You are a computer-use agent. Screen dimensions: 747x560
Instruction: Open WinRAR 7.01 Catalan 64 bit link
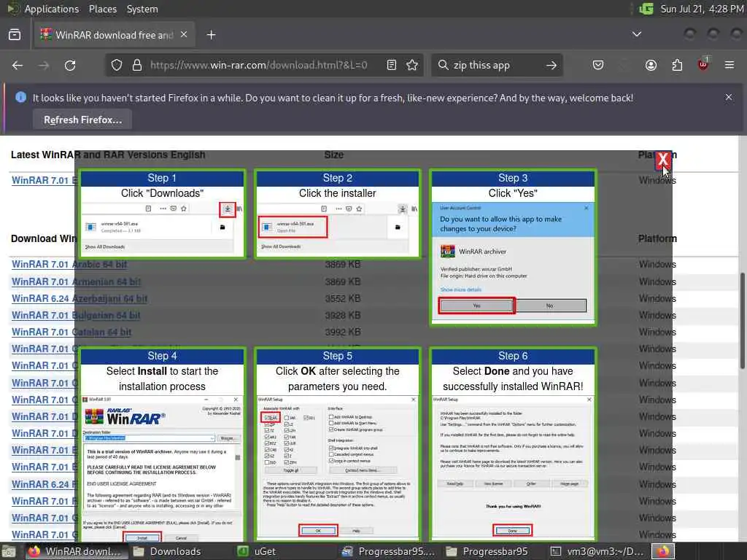coord(71,332)
